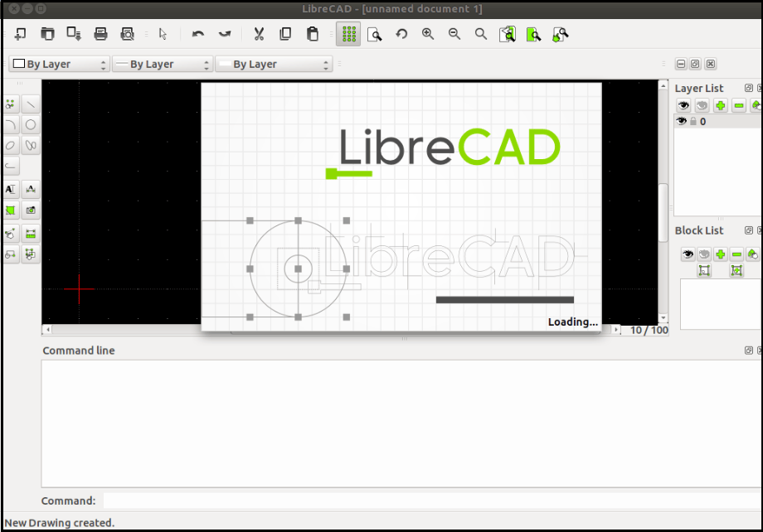Toggle draft mode magnifier-page icon
The width and height of the screenshot is (763, 532).
[x=375, y=34]
